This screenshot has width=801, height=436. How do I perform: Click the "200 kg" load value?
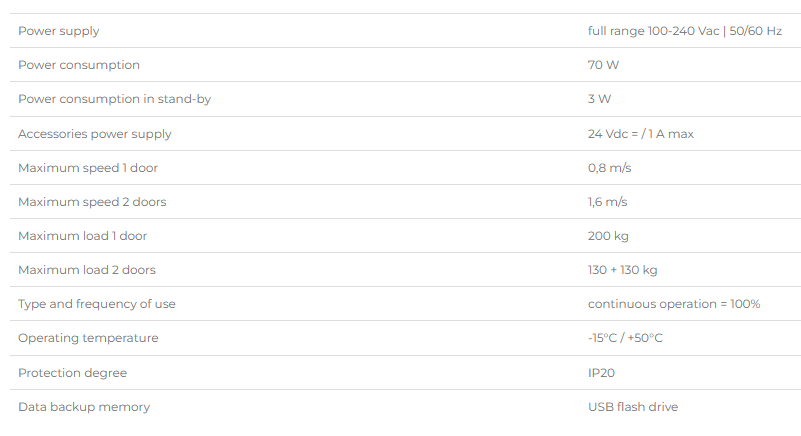(608, 236)
